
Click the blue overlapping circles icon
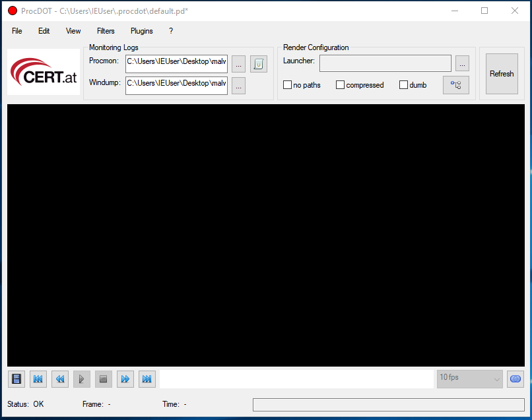515,378
